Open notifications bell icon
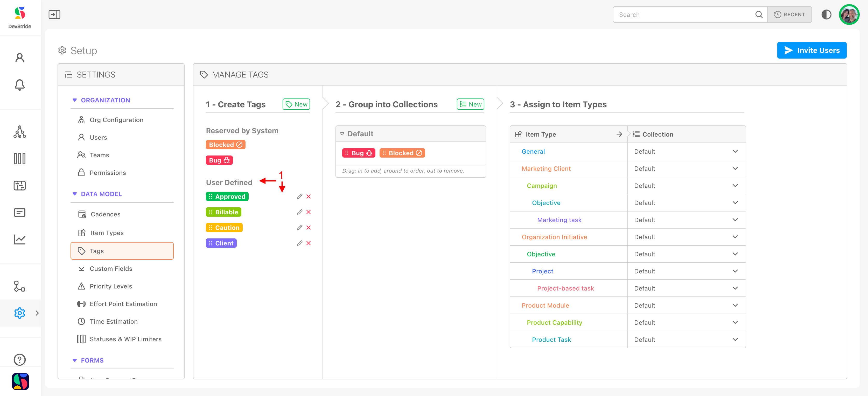The height and width of the screenshot is (396, 868). [19, 85]
